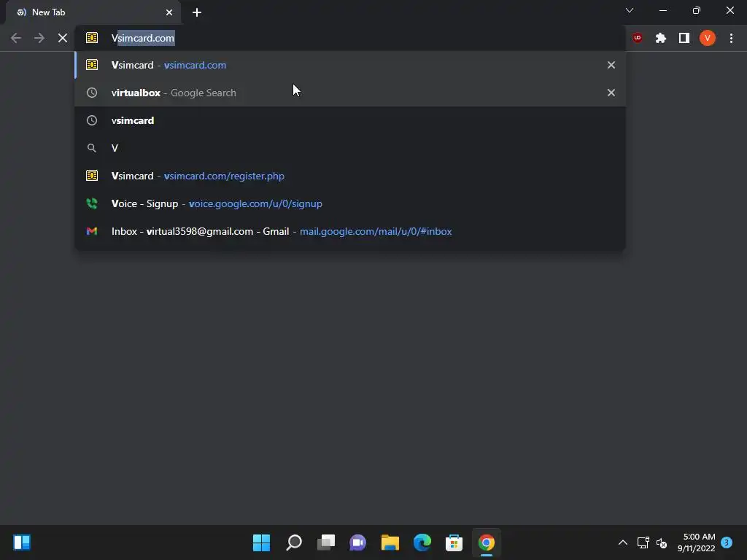Open the muted volume tray icon
Image resolution: width=747 pixels, height=560 pixels.
point(662,542)
